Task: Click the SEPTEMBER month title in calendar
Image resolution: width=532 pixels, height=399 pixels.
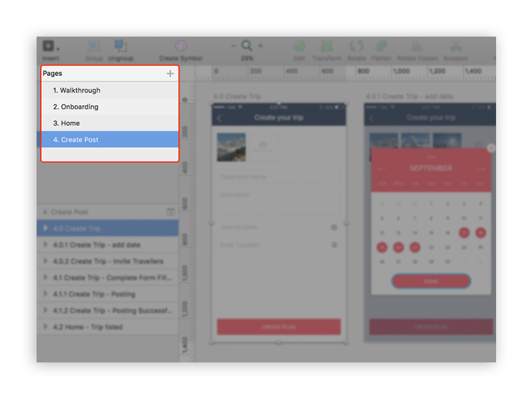Action: point(431,168)
